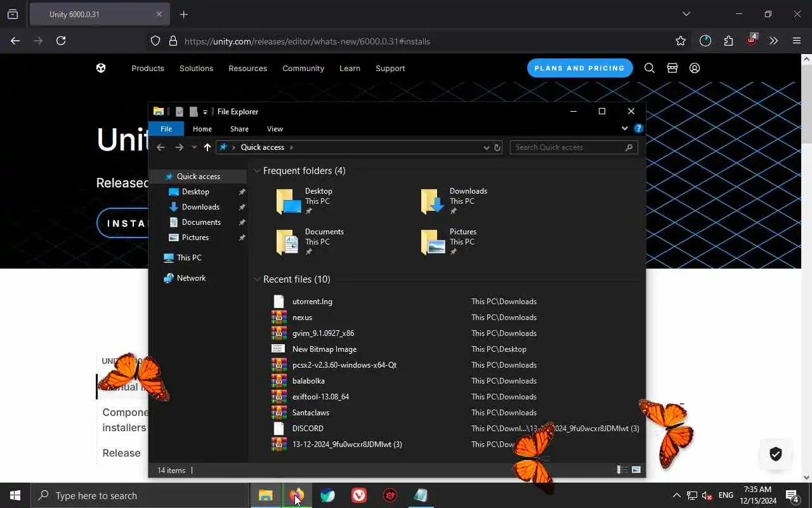Click New folder icon in title bar toolbar
The height and width of the screenshot is (508, 812).
[193, 112]
